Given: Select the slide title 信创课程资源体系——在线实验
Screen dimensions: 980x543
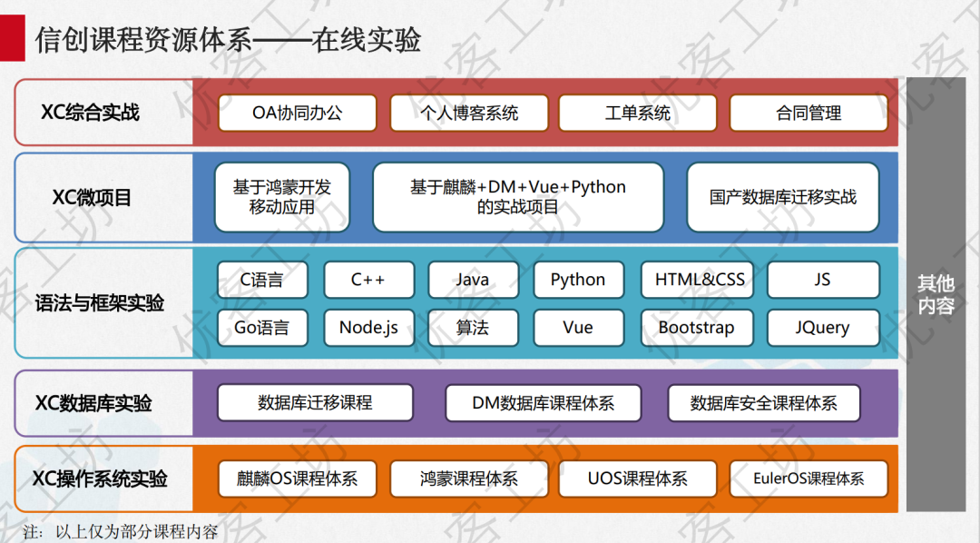Looking at the screenshot, I should tap(228, 39).
